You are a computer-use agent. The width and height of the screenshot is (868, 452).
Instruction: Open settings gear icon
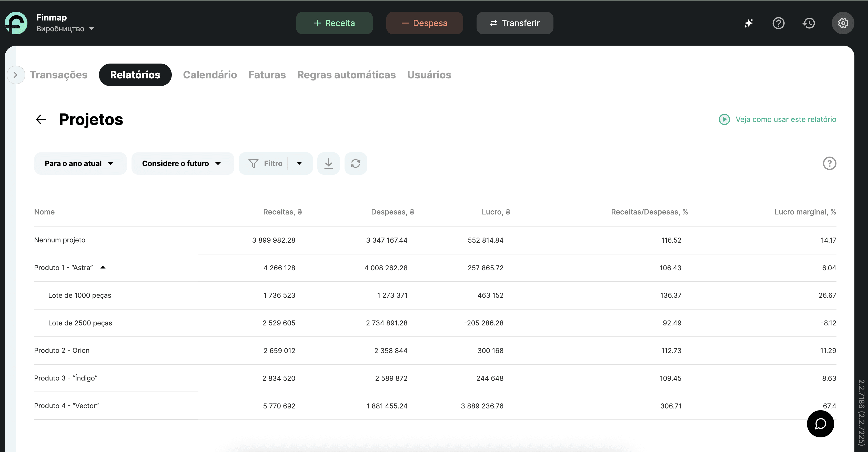click(843, 23)
